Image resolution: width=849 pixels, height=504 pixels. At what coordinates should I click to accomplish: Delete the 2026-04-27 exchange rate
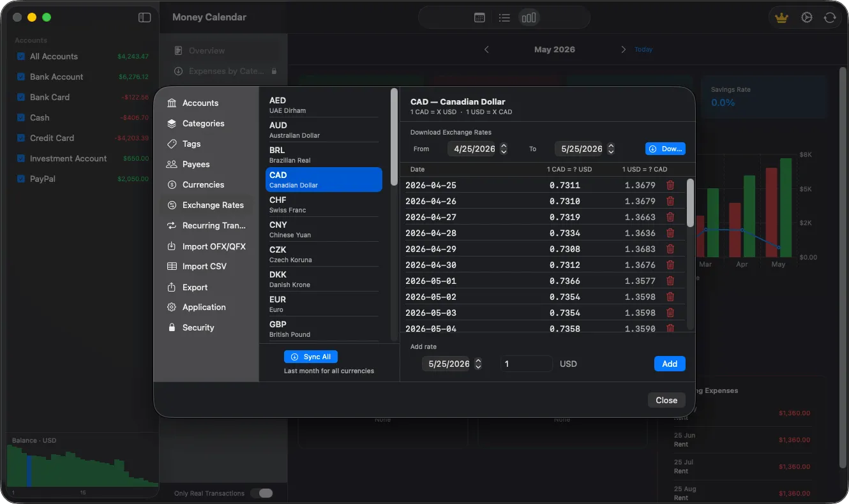[x=670, y=217]
